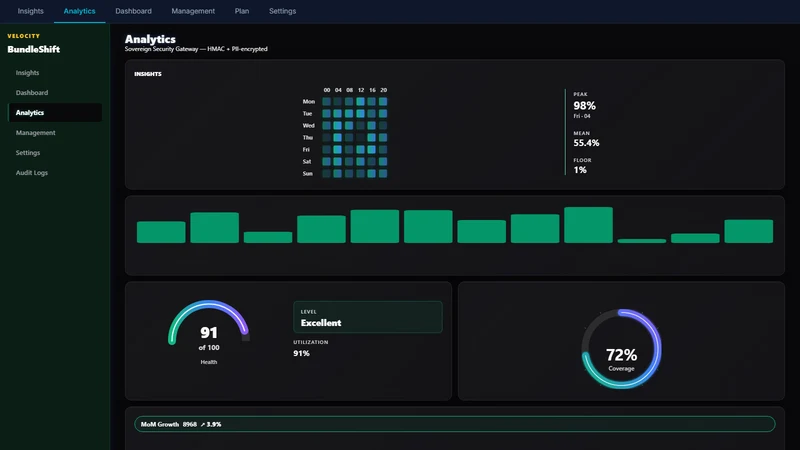Screen dimensions: 800x450
Task: Open Management in the left sidebar
Action: coord(55,133)
